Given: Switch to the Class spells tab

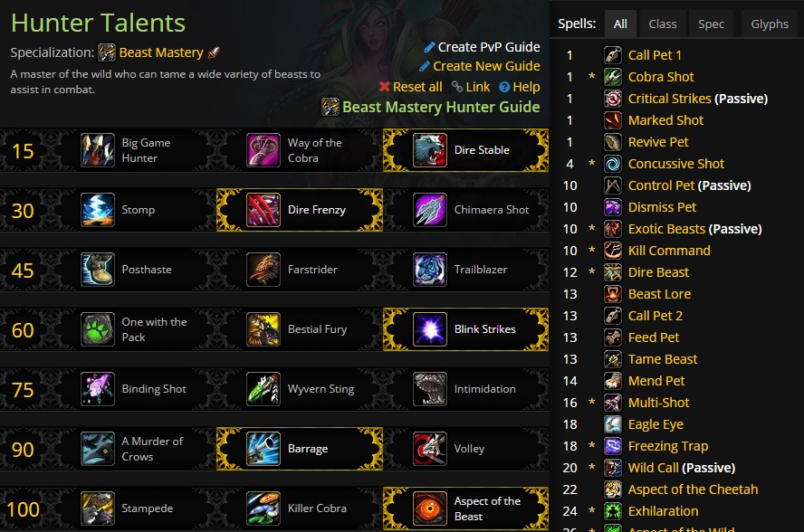Looking at the screenshot, I should (x=663, y=24).
